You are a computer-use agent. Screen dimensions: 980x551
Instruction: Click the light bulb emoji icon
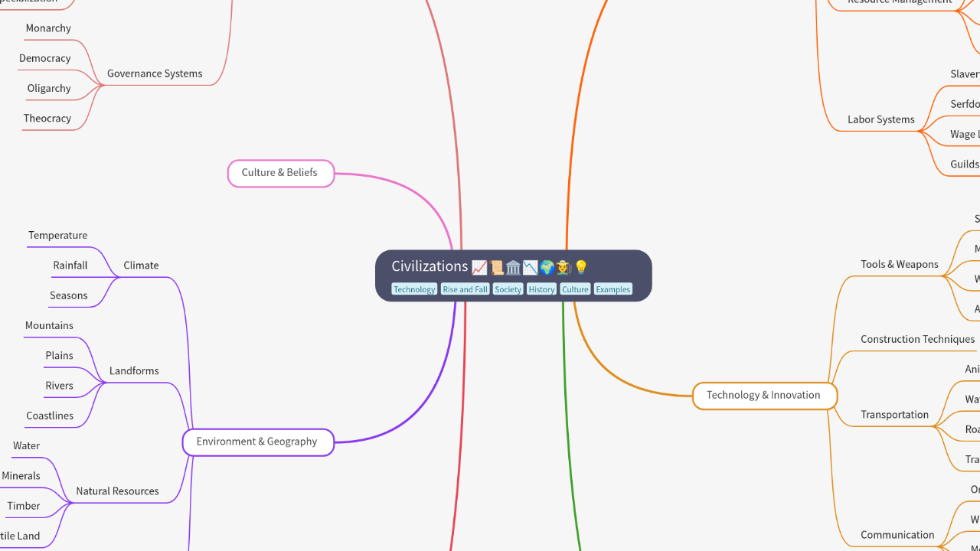580,267
